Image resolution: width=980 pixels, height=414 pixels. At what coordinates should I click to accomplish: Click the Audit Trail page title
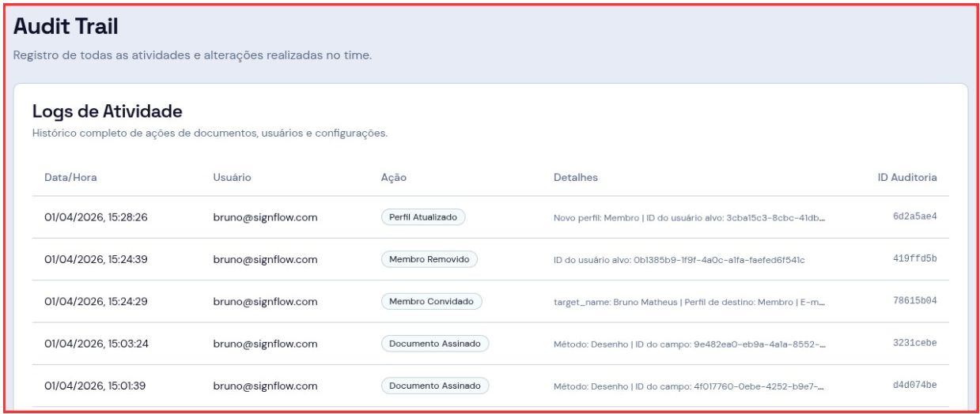pos(66,27)
